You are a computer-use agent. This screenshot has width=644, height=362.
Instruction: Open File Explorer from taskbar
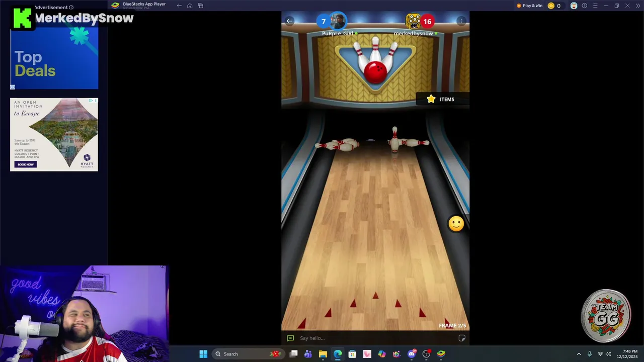[x=323, y=354]
